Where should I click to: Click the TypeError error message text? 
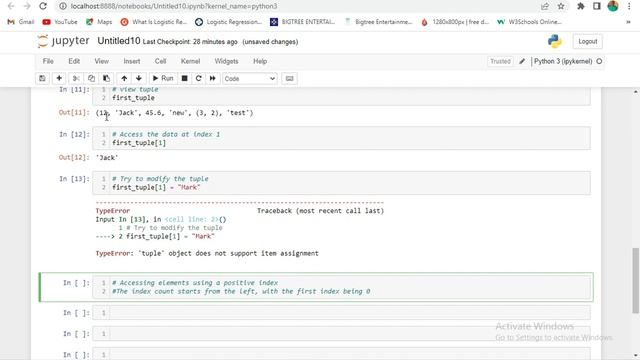tap(207, 253)
